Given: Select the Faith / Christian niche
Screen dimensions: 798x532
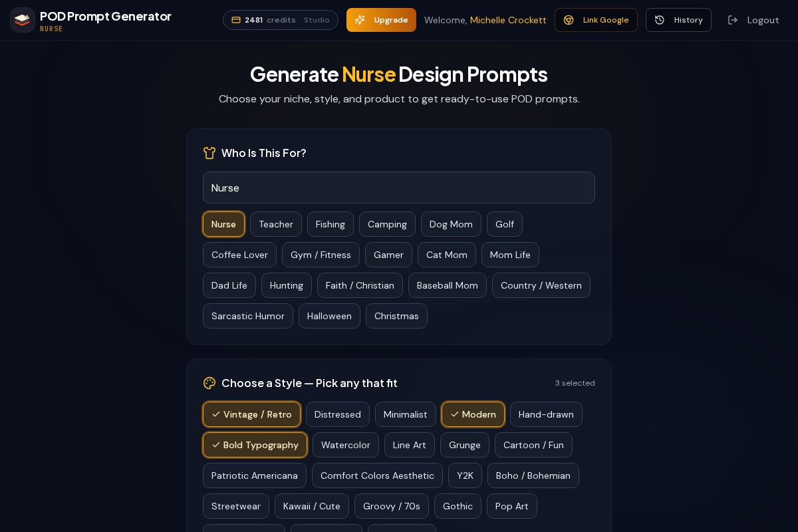Looking at the screenshot, I should click(x=360, y=285).
